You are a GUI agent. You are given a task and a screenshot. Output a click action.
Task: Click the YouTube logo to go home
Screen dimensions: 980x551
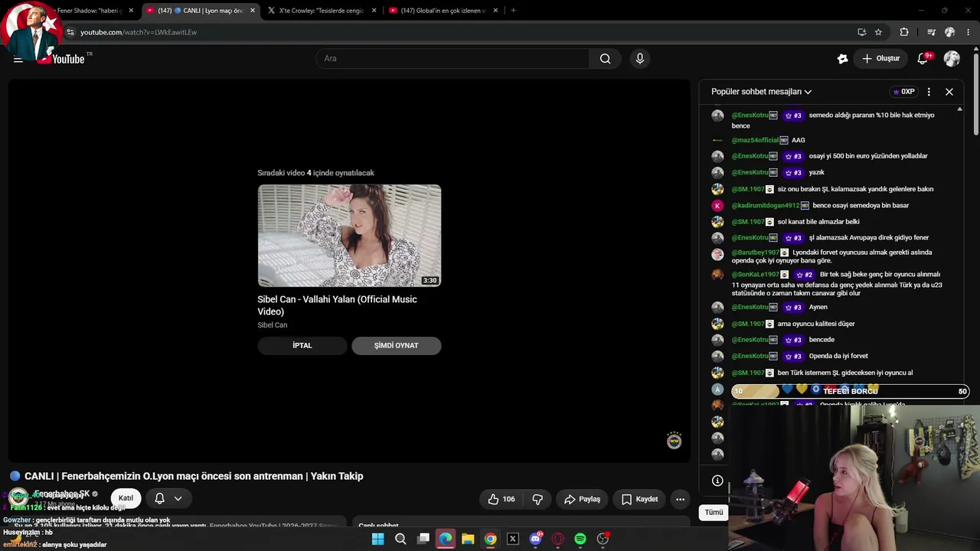tap(66, 59)
